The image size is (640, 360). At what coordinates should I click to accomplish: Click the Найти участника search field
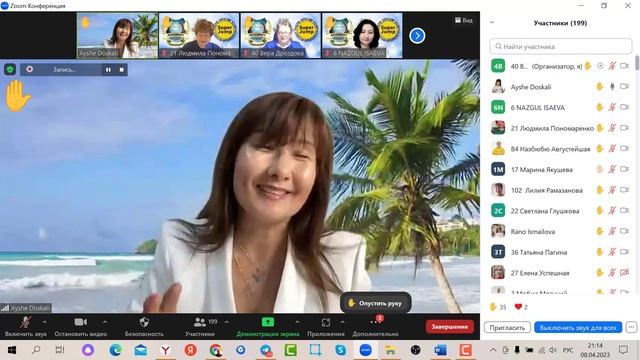point(561,47)
